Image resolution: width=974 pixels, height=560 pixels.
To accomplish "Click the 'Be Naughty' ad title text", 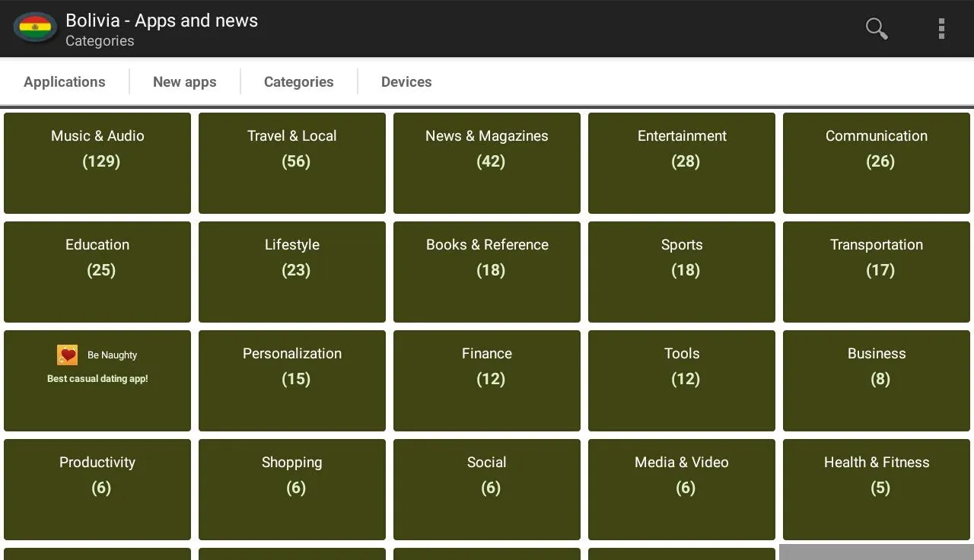I will 113,355.
